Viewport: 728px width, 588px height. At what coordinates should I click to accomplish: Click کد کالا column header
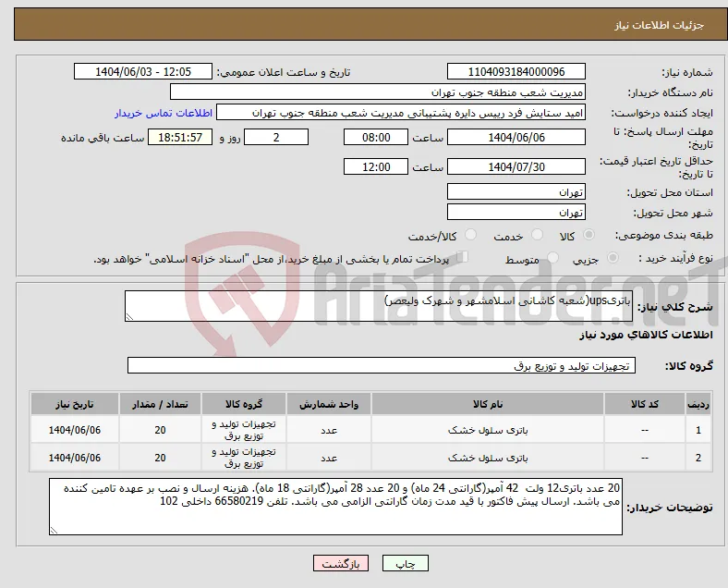pyautogui.click(x=645, y=404)
